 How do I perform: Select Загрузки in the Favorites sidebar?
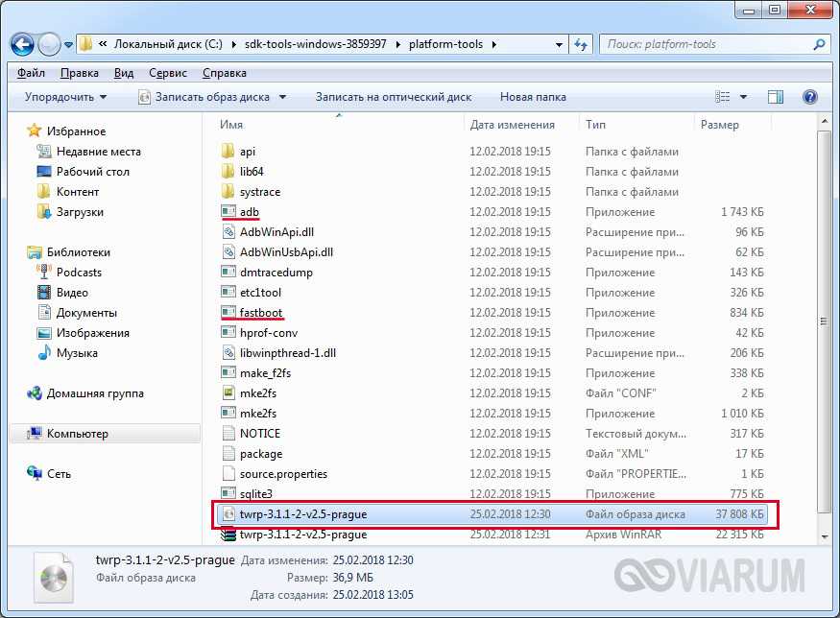79,212
